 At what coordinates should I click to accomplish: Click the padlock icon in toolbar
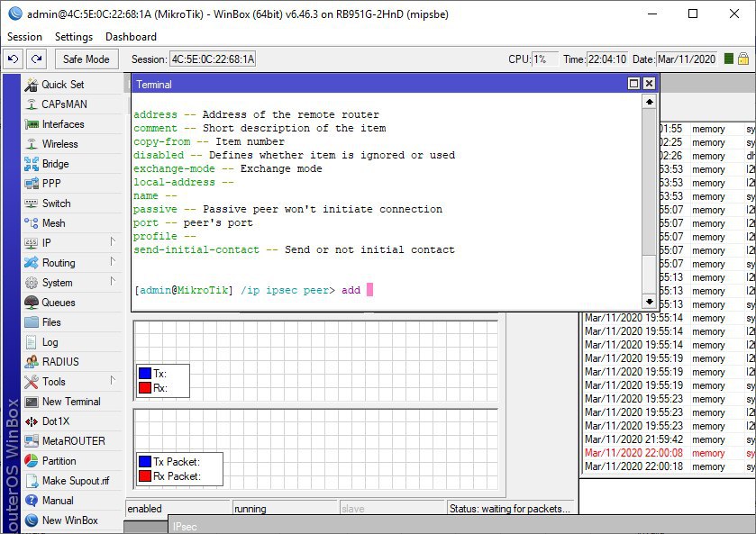click(x=743, y=59)
